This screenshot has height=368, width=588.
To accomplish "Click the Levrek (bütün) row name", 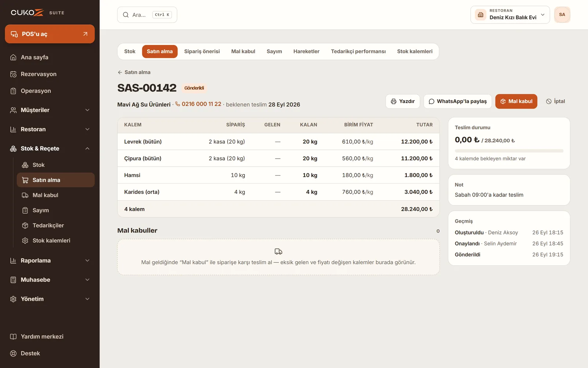I will point(143,142).
